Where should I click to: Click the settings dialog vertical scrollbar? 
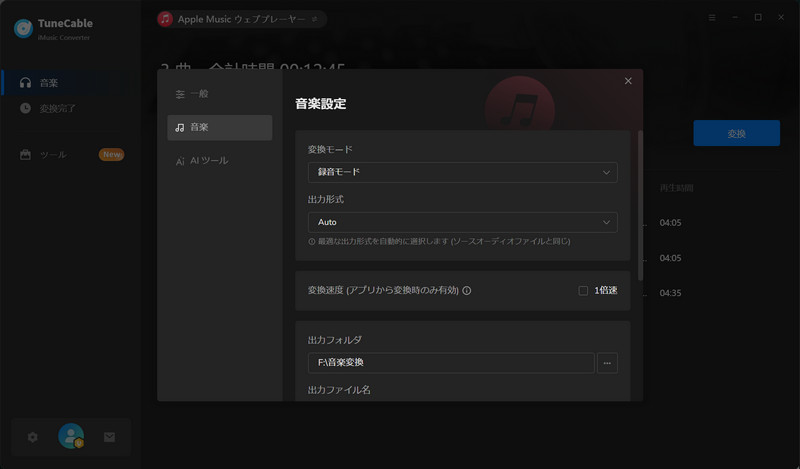(x=640, y=205)
